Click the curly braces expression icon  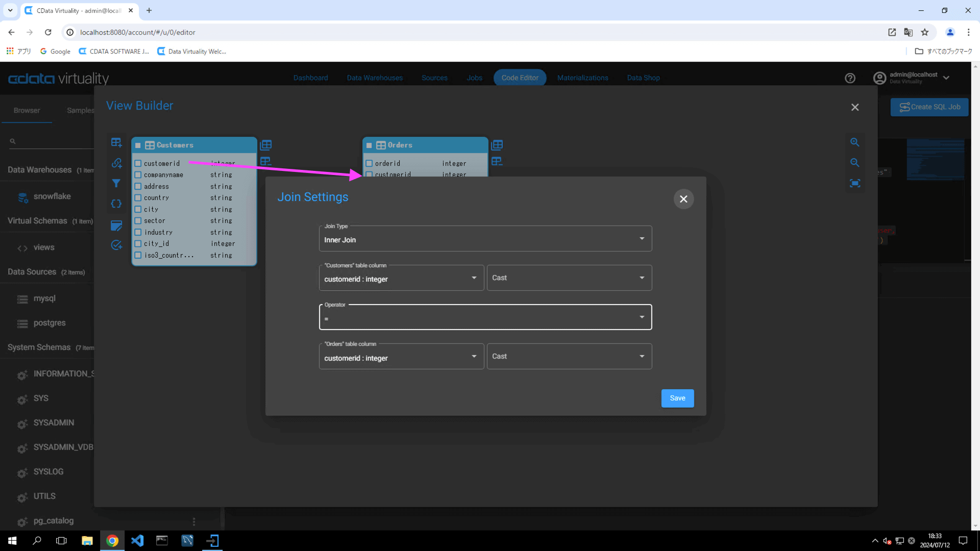point(116,204)
